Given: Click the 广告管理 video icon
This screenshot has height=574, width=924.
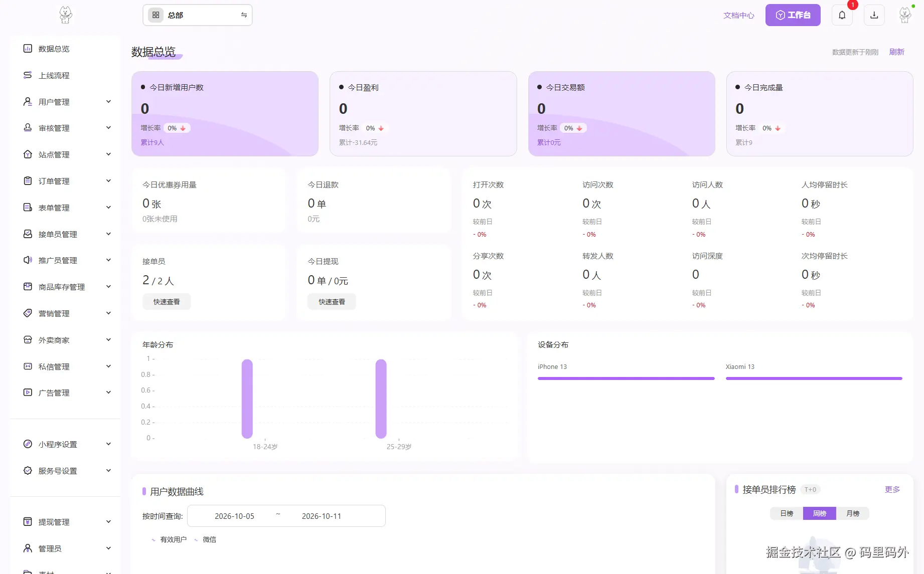Looking at the screenshot, I should click(28, 393).
